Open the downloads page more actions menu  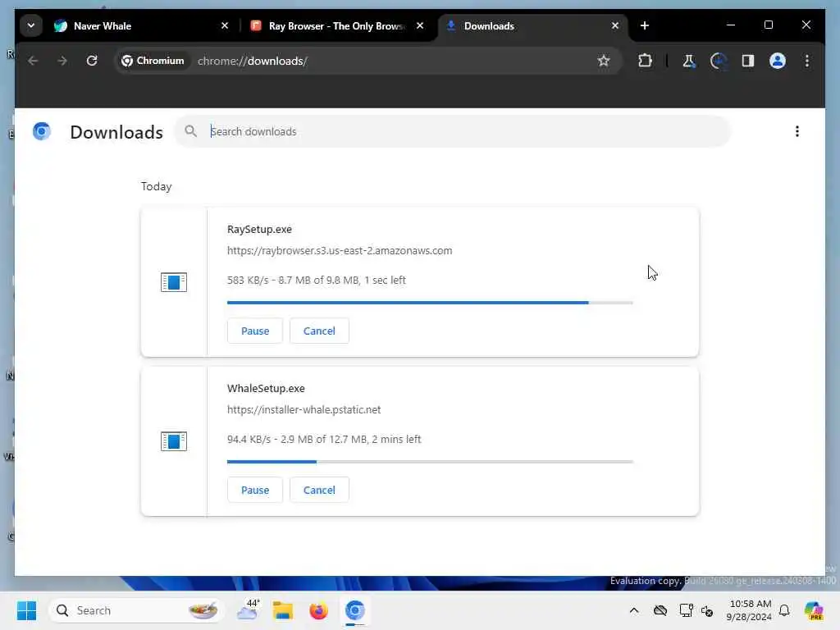pyautogui.click(x=797, y=131)
